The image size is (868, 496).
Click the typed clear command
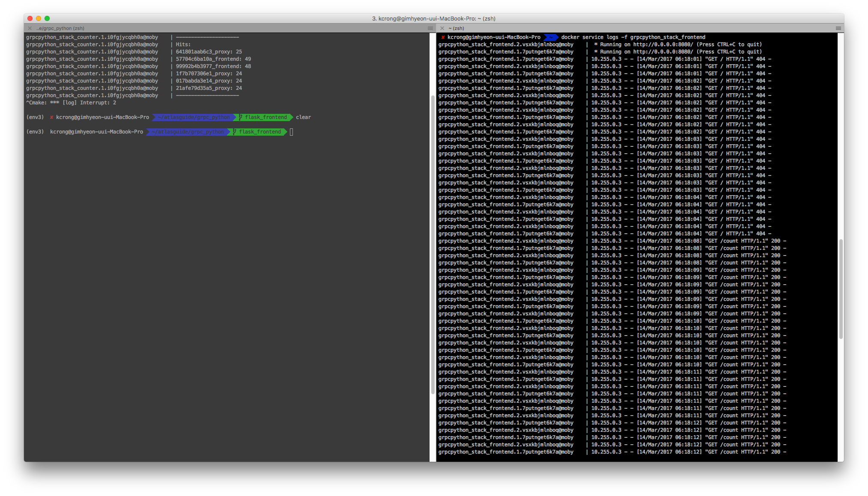(x=303, y=117)
